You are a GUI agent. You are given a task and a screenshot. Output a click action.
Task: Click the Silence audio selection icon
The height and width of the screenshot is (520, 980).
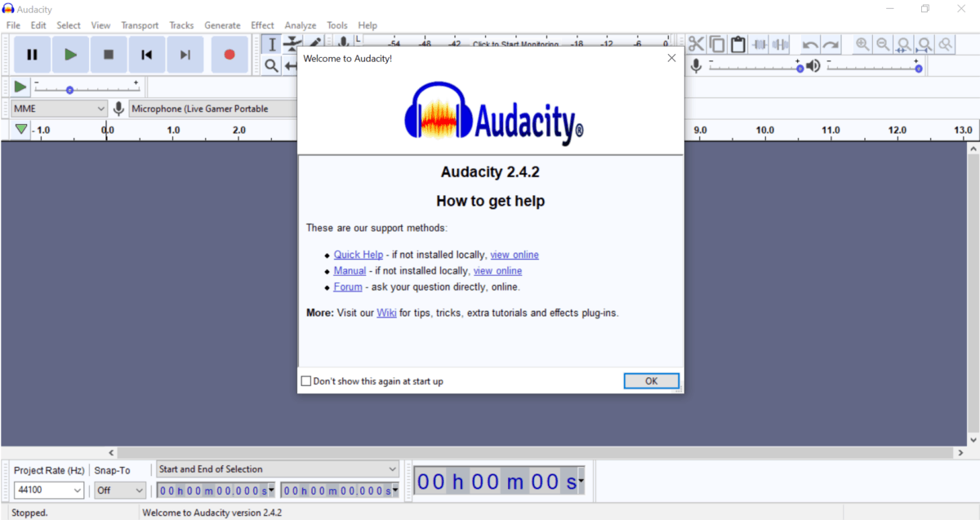pyautogui.click(x=781, y=45)
